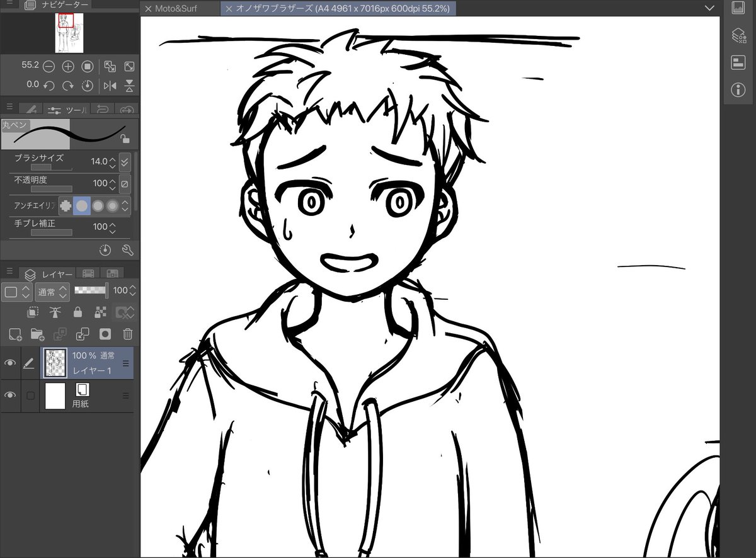Click the fit-to-navigator expand arrows icon
Viewport: 756px width, 558px height.
[129, 66]
